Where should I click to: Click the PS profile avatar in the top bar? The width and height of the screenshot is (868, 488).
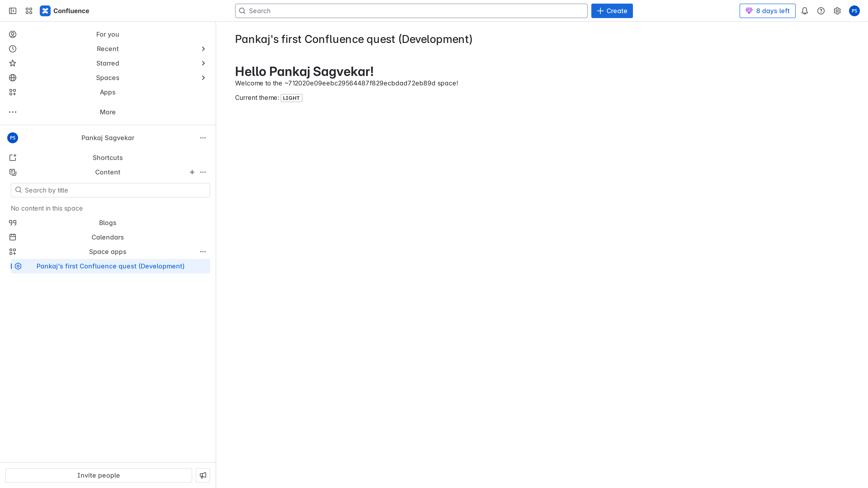[854, 11]
